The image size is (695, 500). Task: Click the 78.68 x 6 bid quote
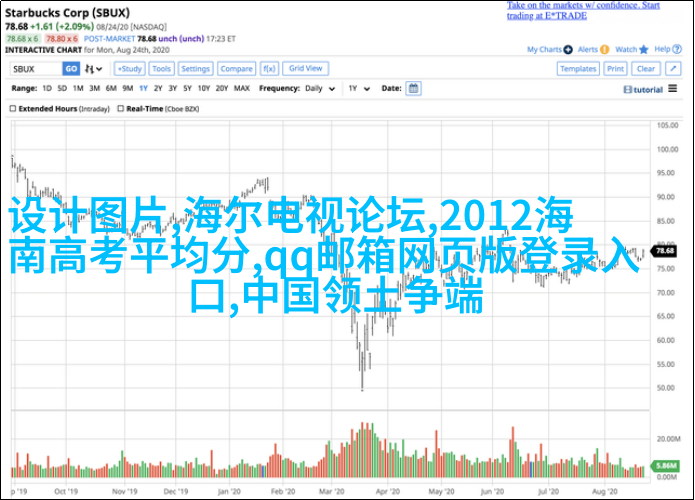23,39
